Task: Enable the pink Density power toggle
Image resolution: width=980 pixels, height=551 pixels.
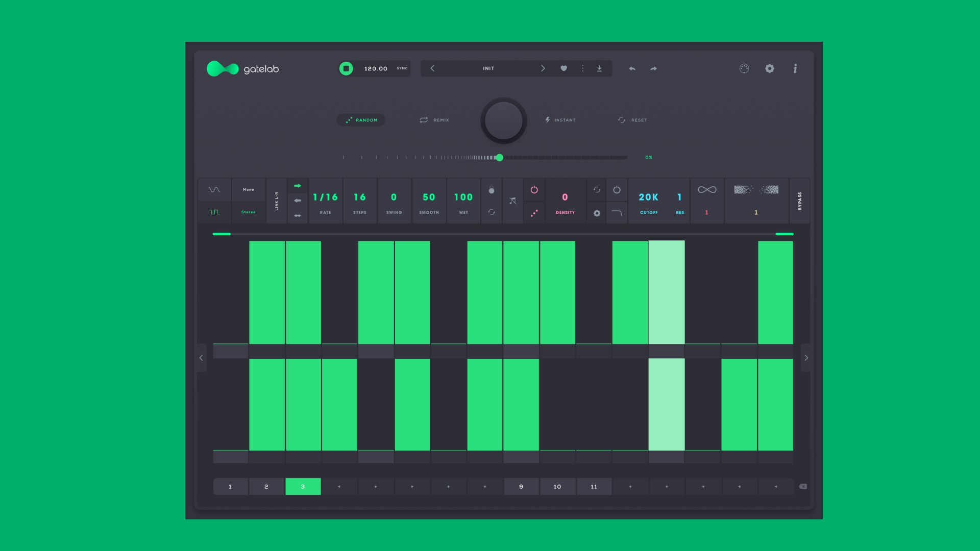Action: (534, 190)
